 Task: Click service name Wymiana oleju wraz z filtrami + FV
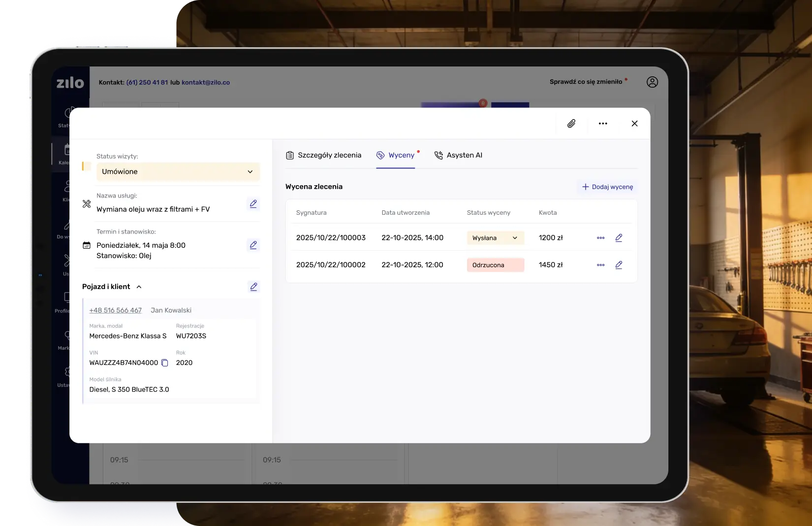[x=153, y=209]
